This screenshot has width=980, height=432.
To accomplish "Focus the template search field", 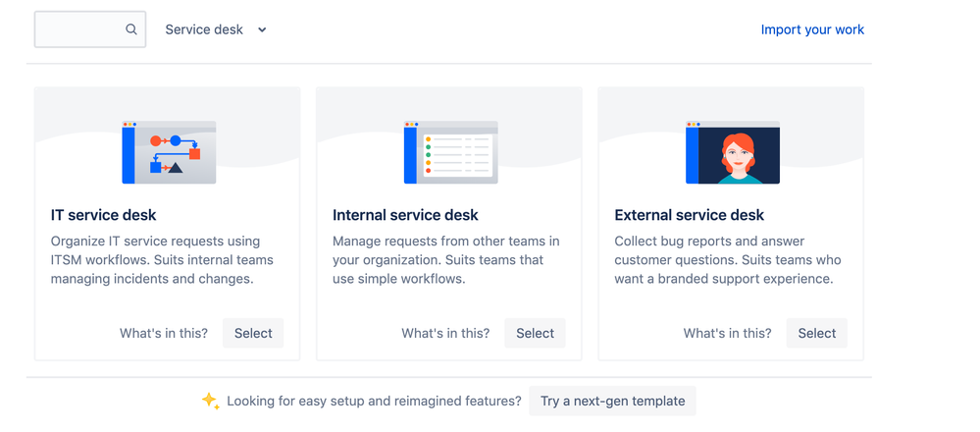I will 90,29.
